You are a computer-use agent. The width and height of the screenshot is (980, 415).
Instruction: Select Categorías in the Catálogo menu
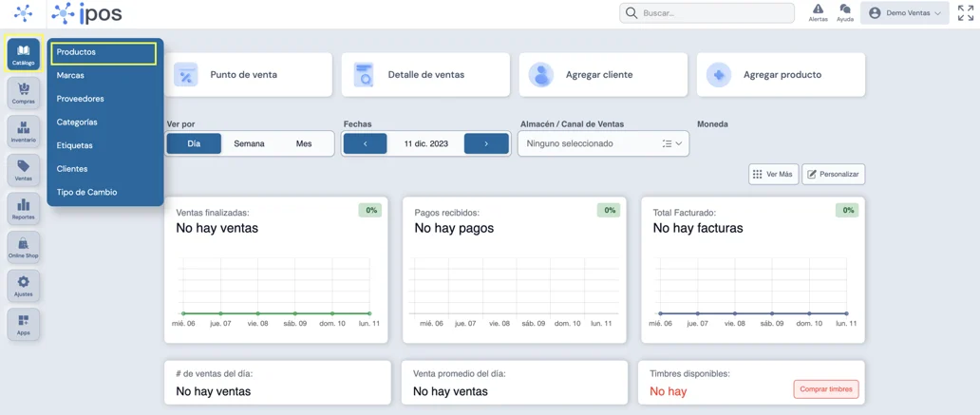pos(77,123)
